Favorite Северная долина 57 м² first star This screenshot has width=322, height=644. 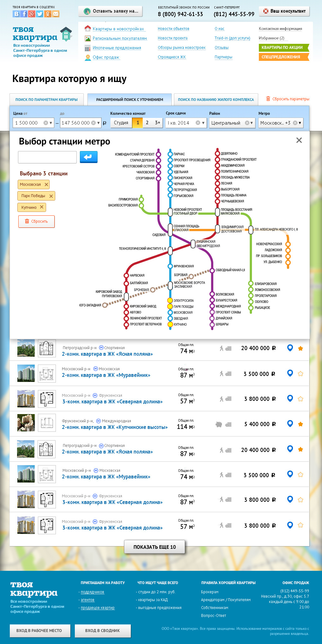pyautogui.click(x=301, y=399)
